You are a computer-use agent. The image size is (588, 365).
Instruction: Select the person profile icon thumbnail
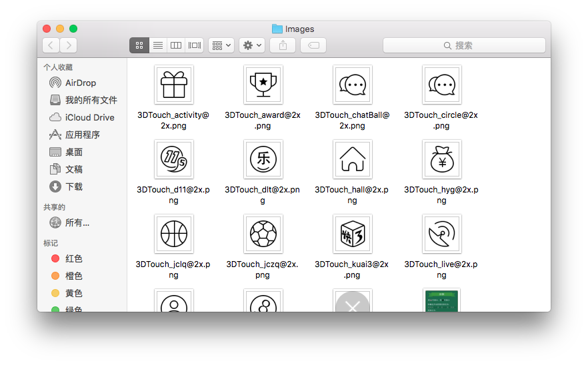click(x=173, y=301)
